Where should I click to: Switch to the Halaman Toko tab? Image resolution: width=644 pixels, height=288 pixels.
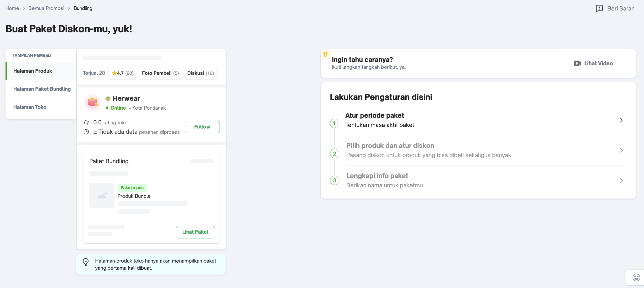pyautogui.click(x=30, y=107)
